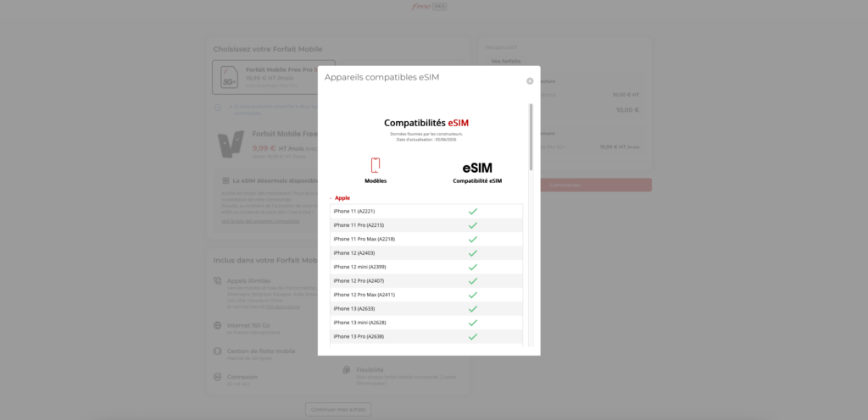This screenshot has height=420, width=868.
Task: Click the Appels illimités phone icon
Action: tap(218, 281)
